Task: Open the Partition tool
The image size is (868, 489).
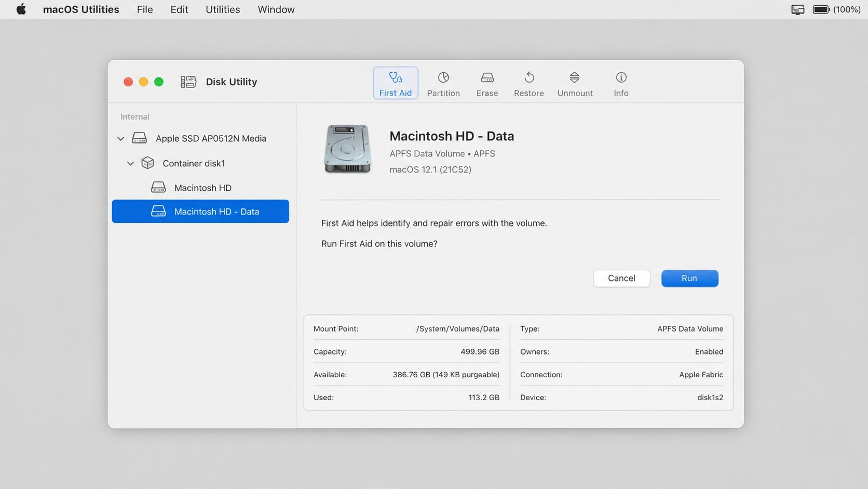Action: tap(443, 84)
